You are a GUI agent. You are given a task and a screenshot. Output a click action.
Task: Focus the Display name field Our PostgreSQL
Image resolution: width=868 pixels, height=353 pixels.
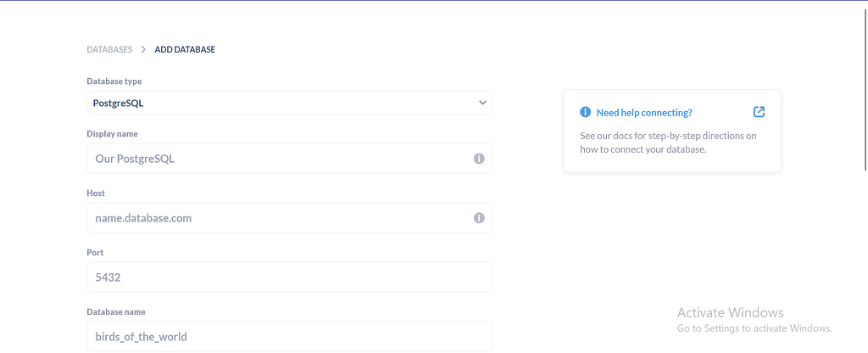point(290,159)
